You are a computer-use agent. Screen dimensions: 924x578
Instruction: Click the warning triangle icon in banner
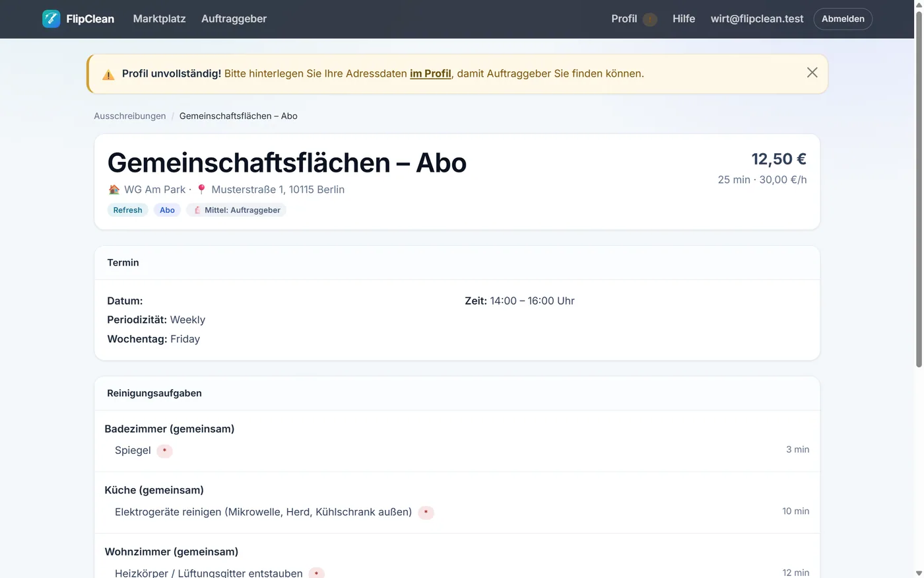pyautogui.click(x=108, y=75)
